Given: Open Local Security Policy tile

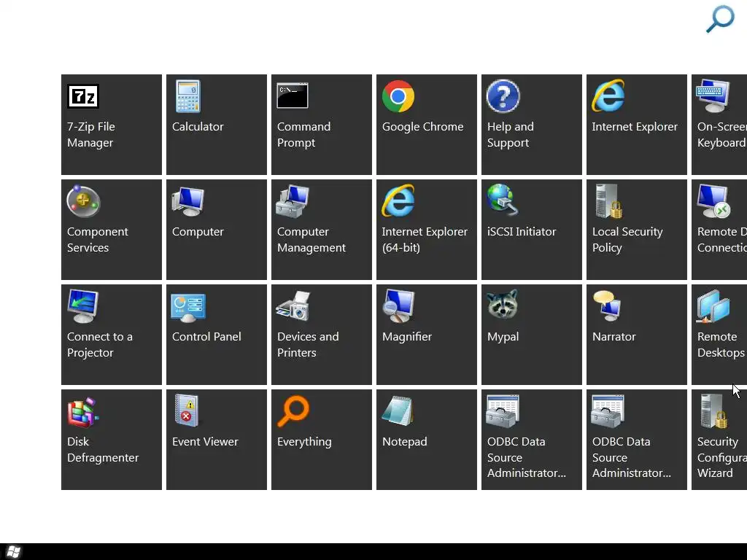Looking at the screenshot, I should [x=637, y=230].
